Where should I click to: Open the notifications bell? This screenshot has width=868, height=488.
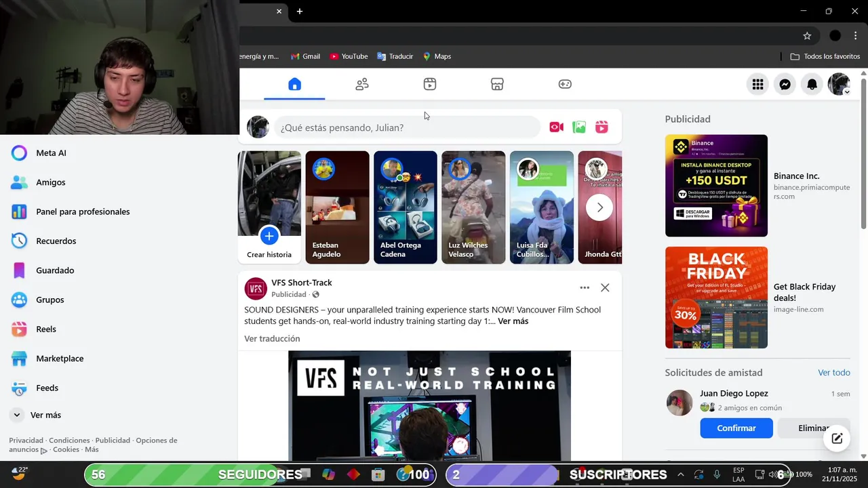[812, 84]
